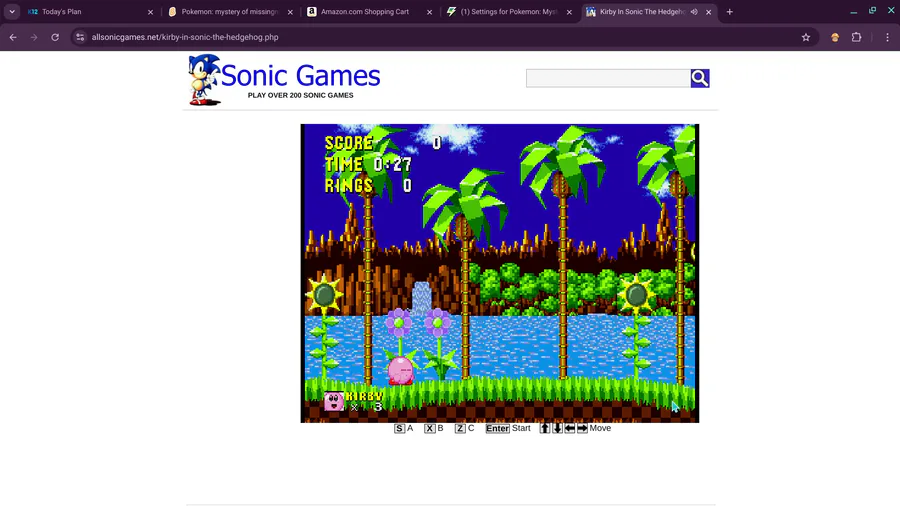Click the Z key C control icon
The width and height of the screenshot is (900, 506).
pos(460,429)
